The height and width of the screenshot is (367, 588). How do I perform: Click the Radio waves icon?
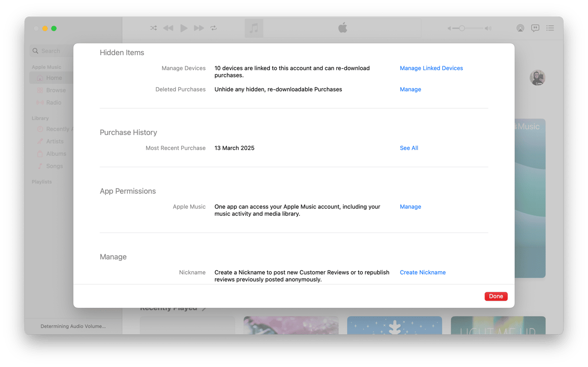click(x=40, y=103)
